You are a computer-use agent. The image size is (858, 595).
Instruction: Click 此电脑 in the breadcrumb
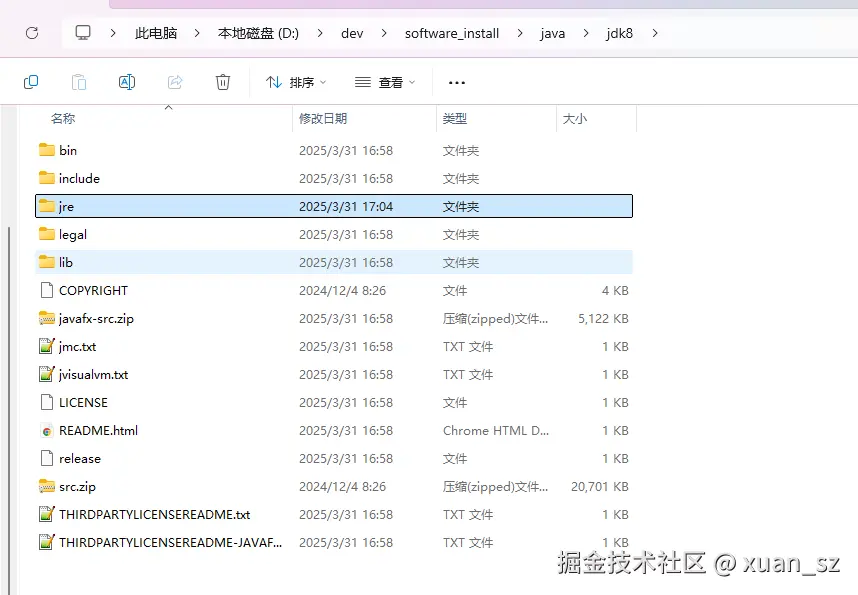156,33
